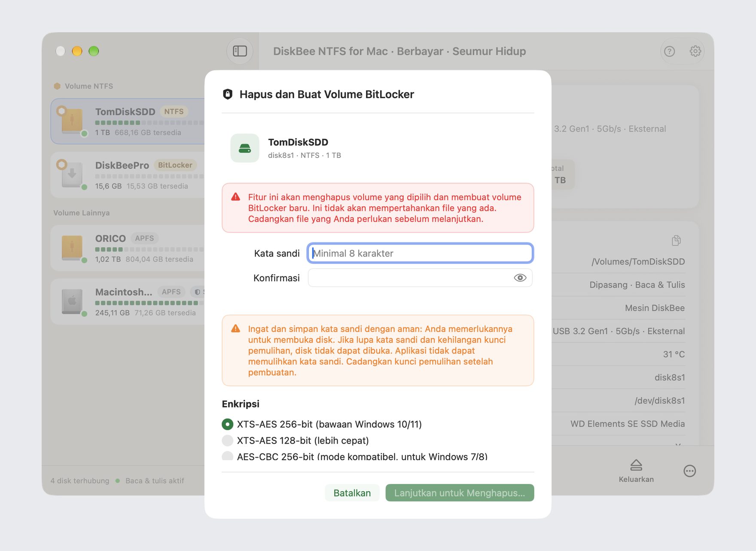Open settings gear icon
Image resolution: width=756 pixels, height=551 pixels.
click(695, 52)
